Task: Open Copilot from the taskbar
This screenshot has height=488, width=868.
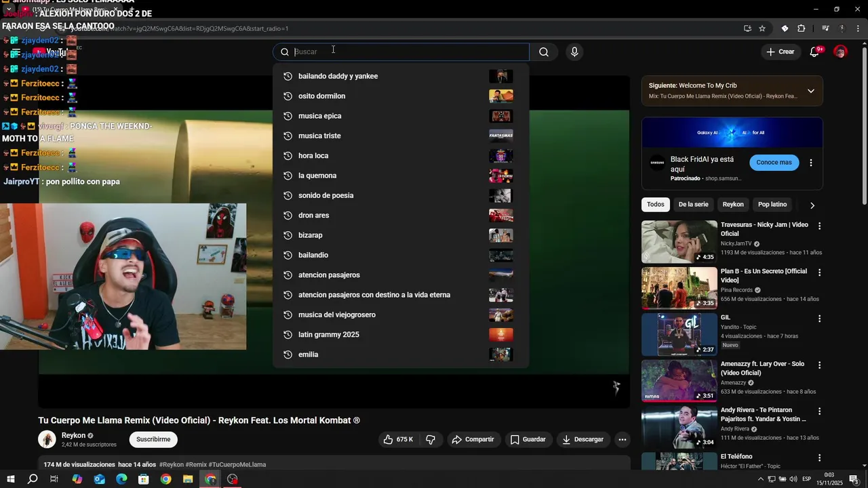Action: 77,479
